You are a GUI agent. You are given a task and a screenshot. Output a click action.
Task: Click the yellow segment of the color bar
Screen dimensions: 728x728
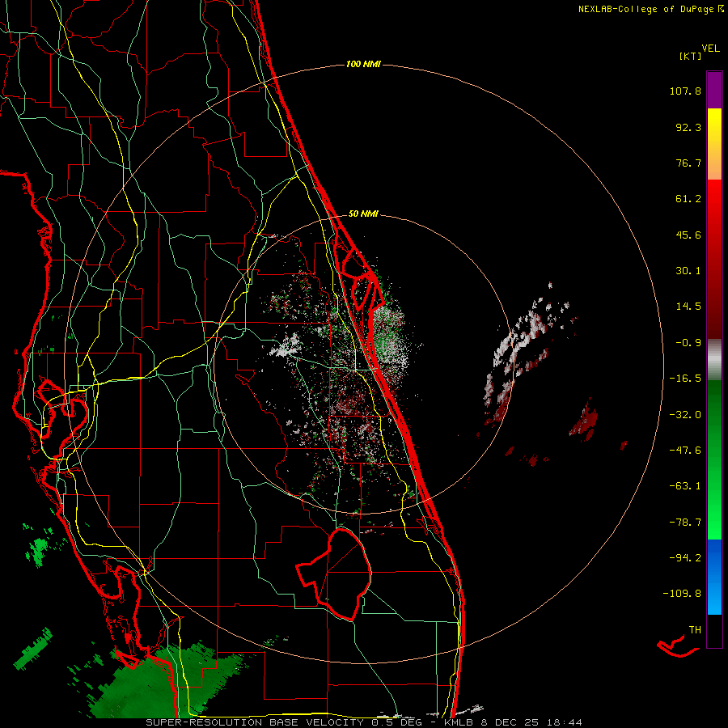click(714, 144)
